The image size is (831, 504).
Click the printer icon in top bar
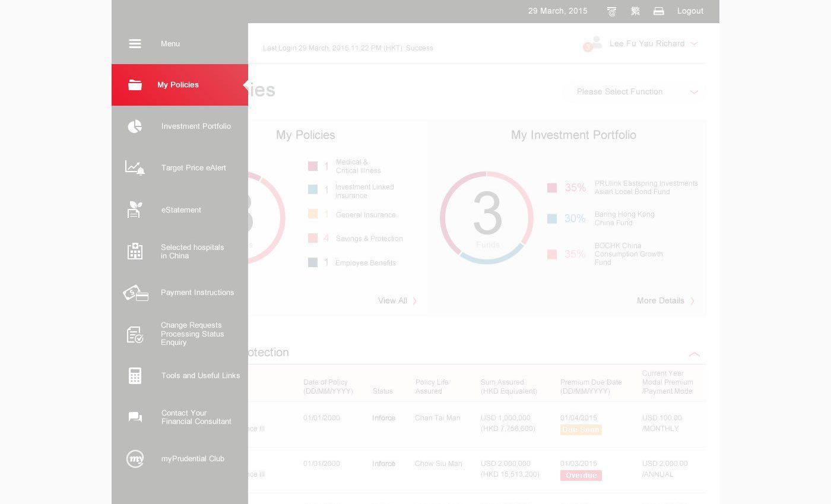(658, 11)
